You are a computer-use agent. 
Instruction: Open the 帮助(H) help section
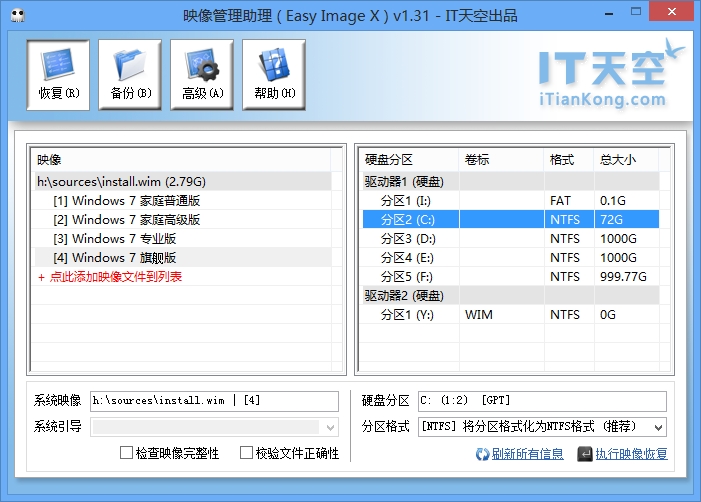(274, 75)
